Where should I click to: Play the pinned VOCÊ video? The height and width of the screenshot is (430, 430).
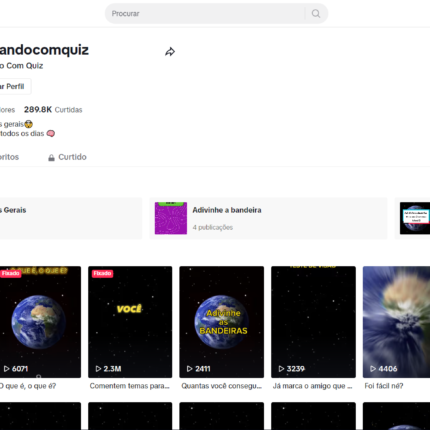point(130,322)
